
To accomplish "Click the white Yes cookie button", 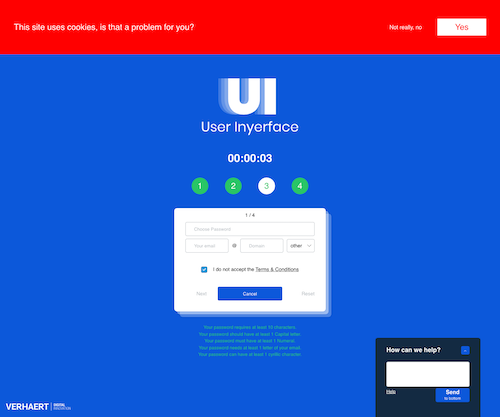I will [x=461, y=27].
